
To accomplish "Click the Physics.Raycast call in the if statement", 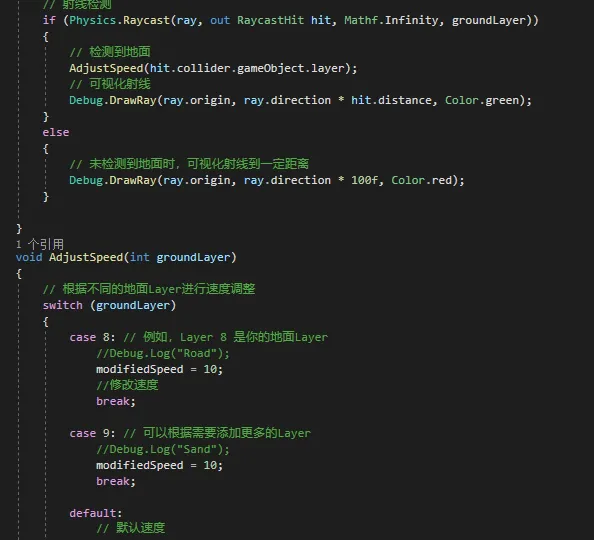I will coord(120,20).
